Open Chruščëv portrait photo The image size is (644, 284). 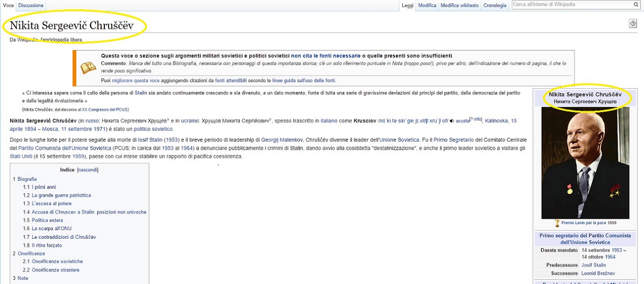(585, 163)
